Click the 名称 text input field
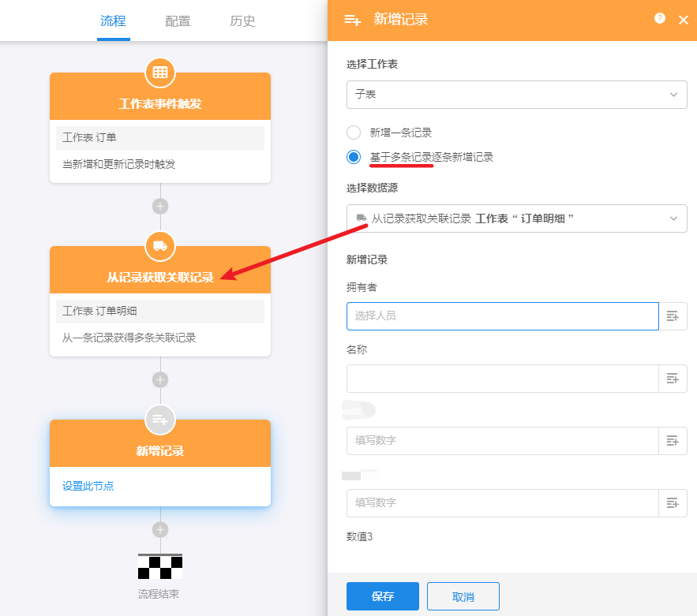 (502, 379)
